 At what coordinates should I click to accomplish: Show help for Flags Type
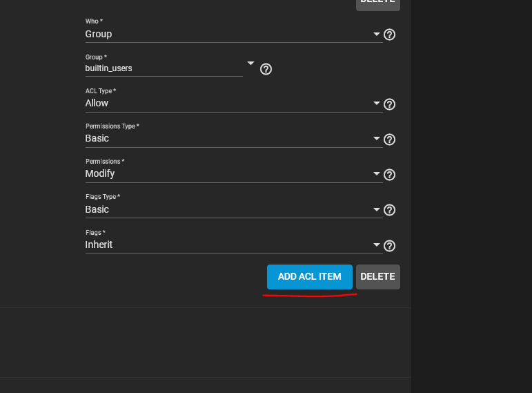coord(389,210)
